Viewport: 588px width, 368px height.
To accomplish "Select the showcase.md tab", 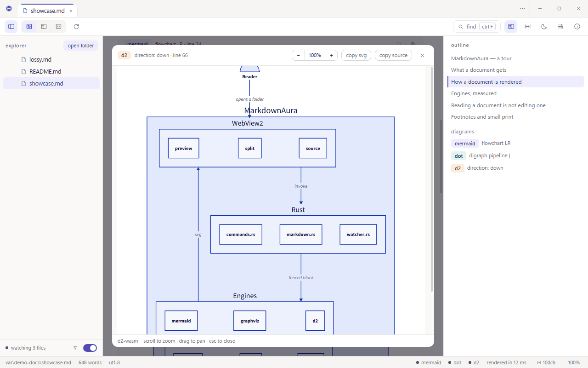I will coord(47,11).
